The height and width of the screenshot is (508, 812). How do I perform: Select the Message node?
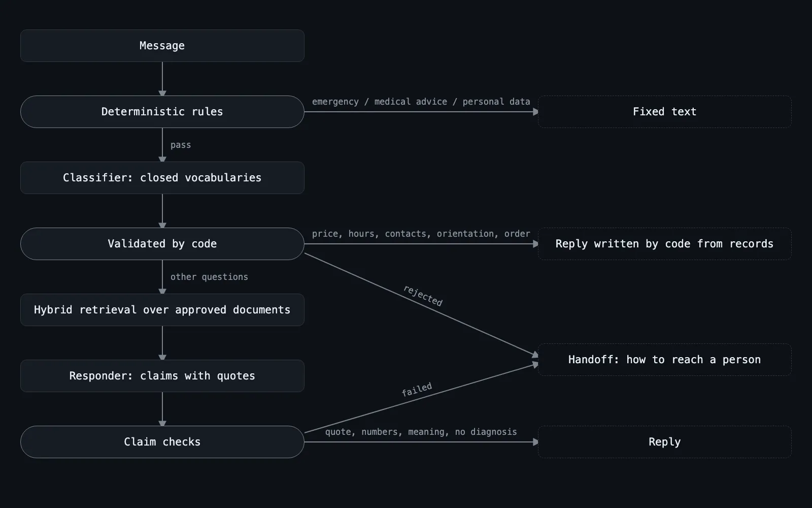tap(162, 46)
